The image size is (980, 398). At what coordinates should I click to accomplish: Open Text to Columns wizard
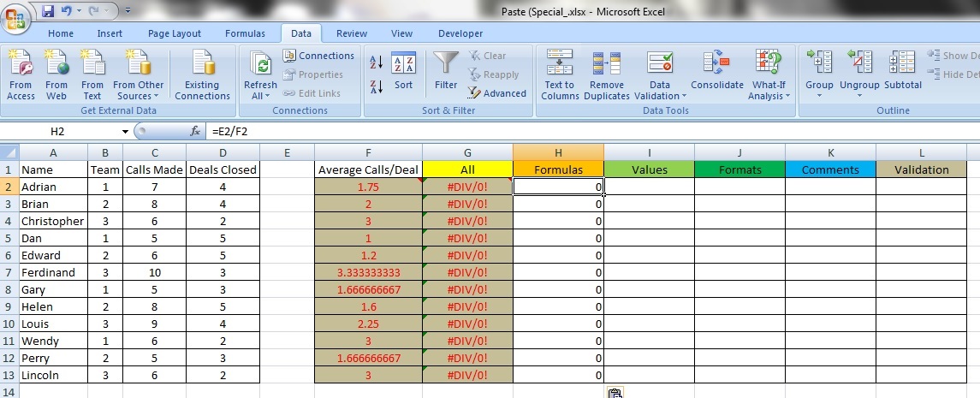coord(560,64)
